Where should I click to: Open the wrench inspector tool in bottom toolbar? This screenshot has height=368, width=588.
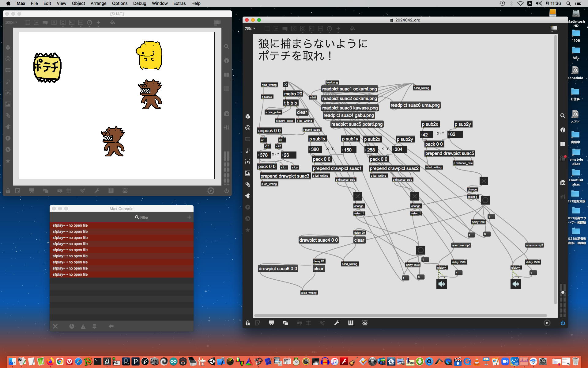pos(337,323)
